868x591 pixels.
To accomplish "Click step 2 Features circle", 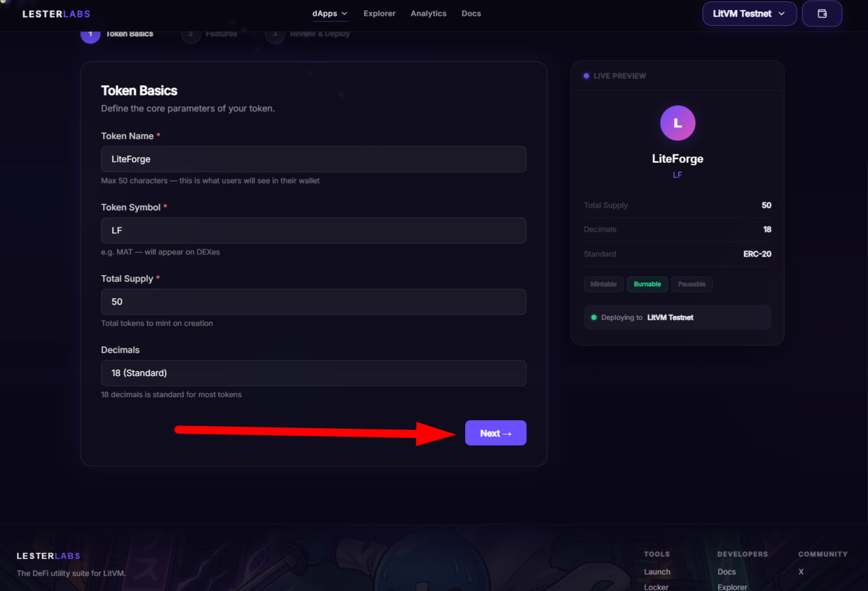I will 191,34.
